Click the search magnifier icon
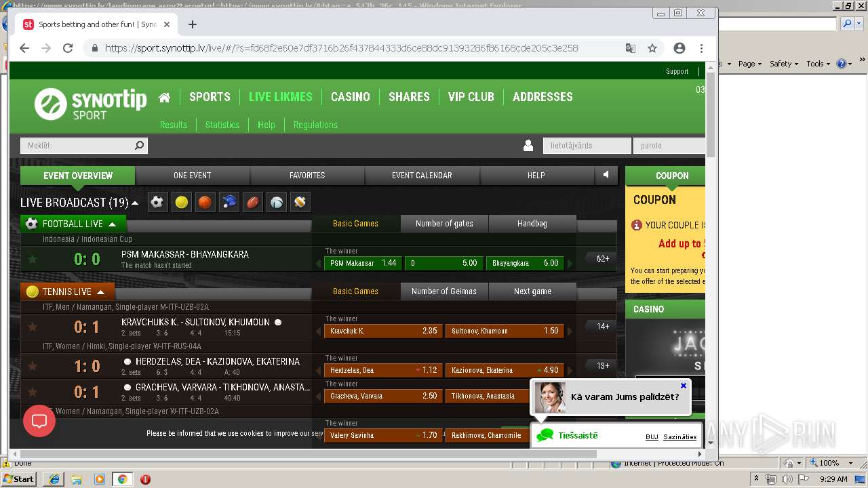Viewport: 868px width, 488px height. (139, 145)
